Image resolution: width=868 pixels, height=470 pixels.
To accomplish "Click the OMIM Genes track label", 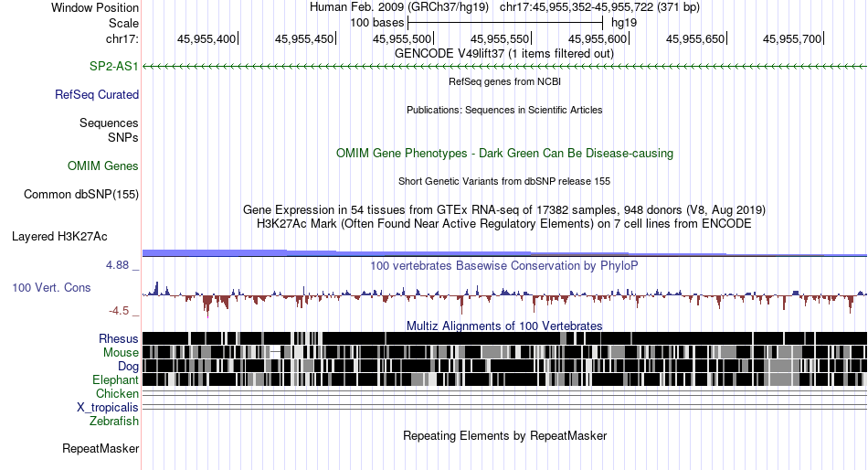I will (103, 166).
